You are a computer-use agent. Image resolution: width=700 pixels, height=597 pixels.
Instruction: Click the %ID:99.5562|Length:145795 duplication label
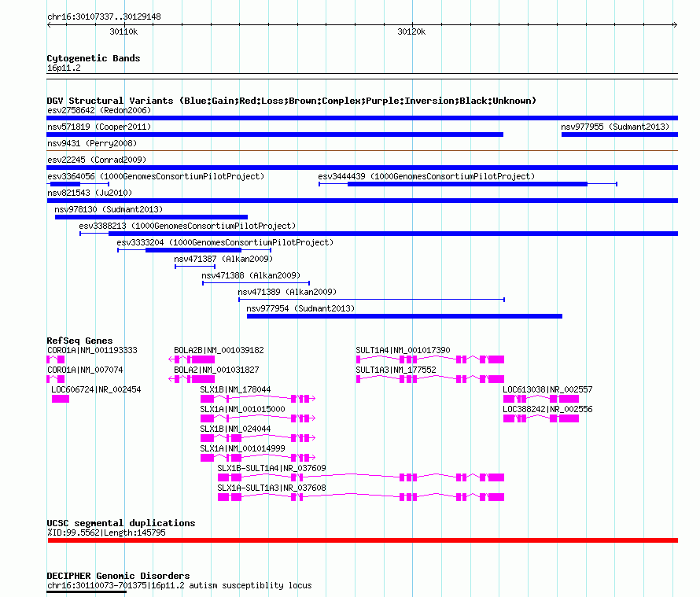106,533
